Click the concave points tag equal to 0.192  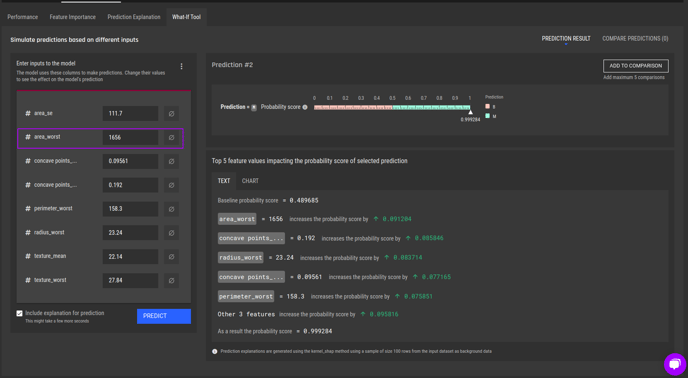click(251, 238)
